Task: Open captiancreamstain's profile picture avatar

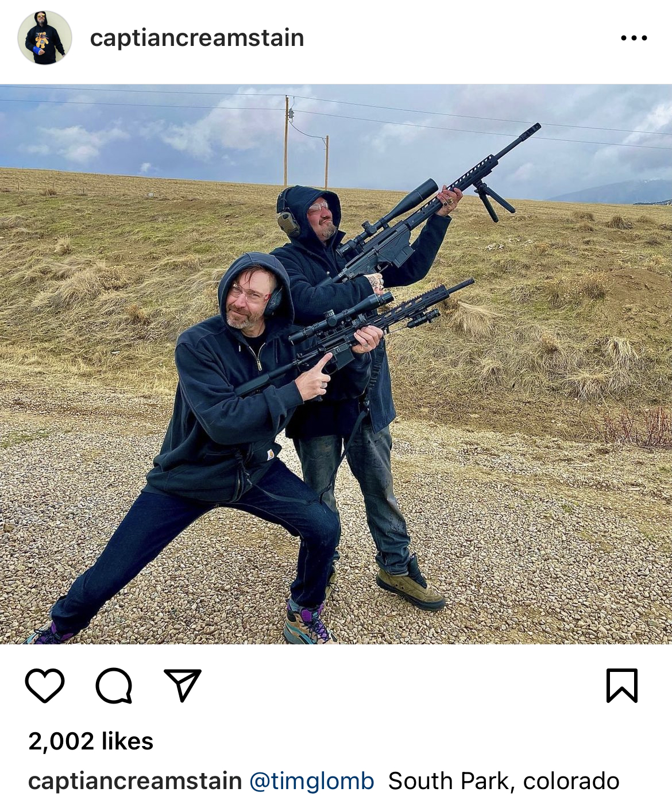Action: click(45, 38)
